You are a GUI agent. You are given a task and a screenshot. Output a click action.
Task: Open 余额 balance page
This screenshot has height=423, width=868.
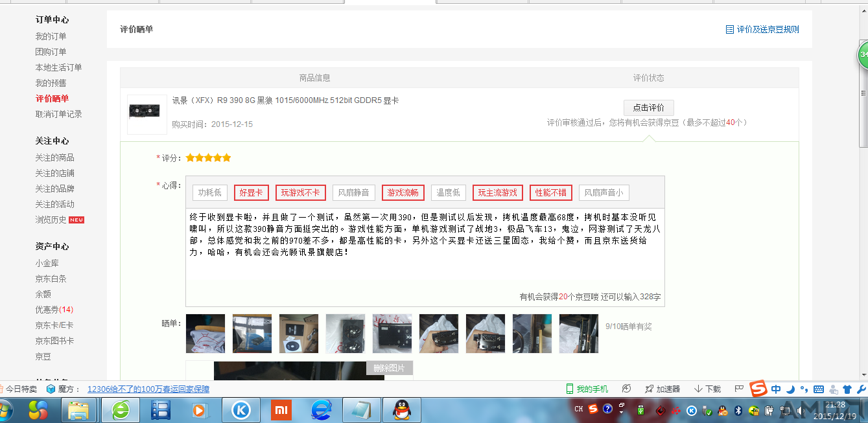(43, 294)
